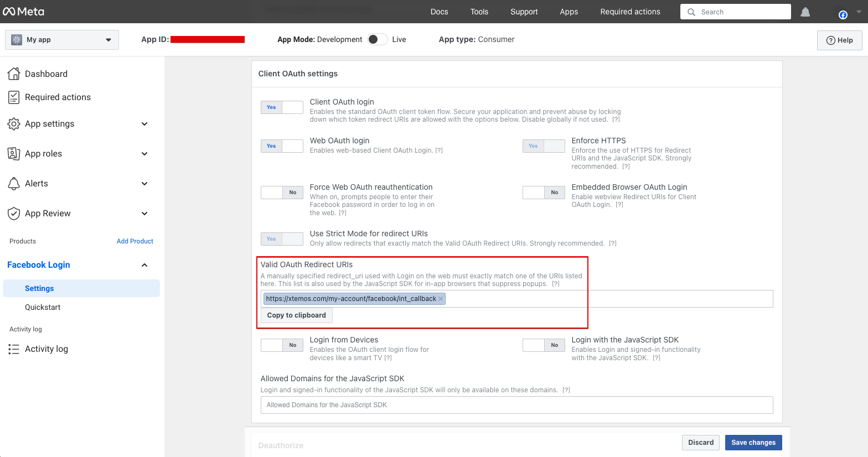Click the App Review shield icon
868x457 pixels.
point(14,214)
